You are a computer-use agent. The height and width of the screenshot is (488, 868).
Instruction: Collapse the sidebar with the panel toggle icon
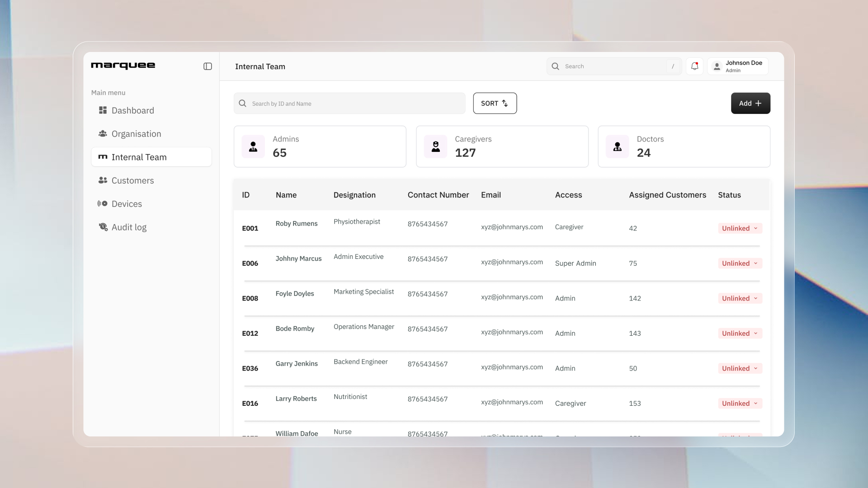point(208,66)
